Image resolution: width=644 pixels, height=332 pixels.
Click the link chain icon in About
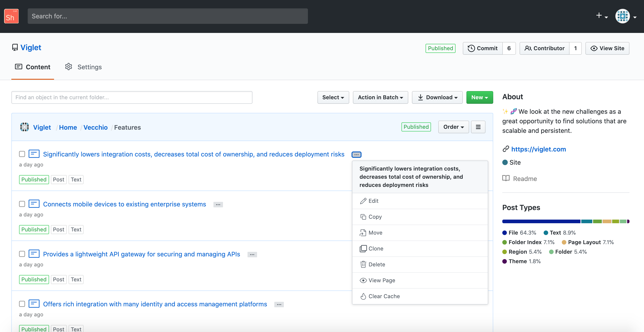click(x=505, y=149)
